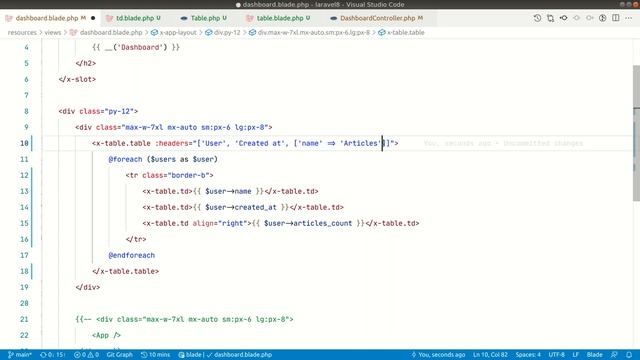Open the notifications bell
Screen dimensions: 640x360
tap(629, 354)
